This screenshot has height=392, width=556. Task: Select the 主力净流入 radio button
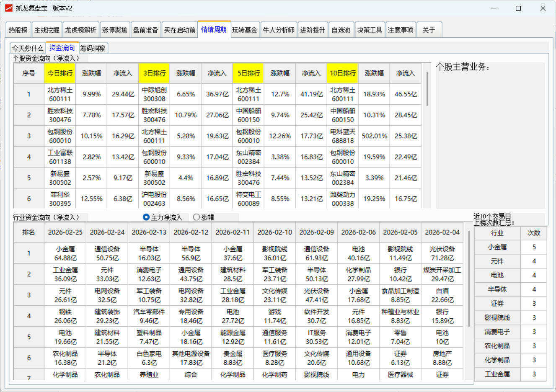[x=145, y=217]
